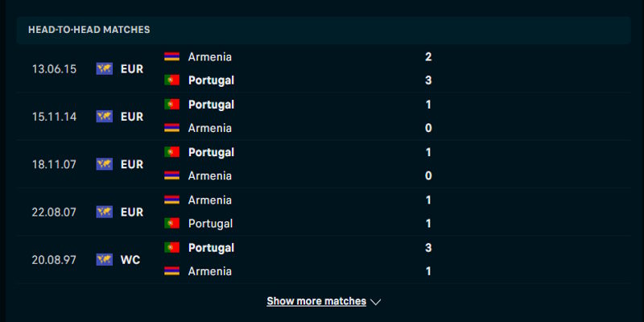
Task: Click world map icon beside 22.08.07
Action: 104,212
